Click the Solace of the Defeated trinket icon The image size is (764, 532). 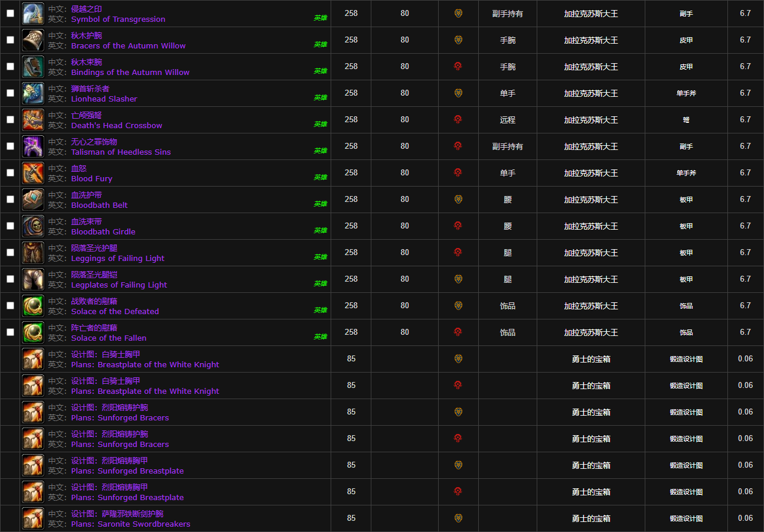click(x=33, y=306)
